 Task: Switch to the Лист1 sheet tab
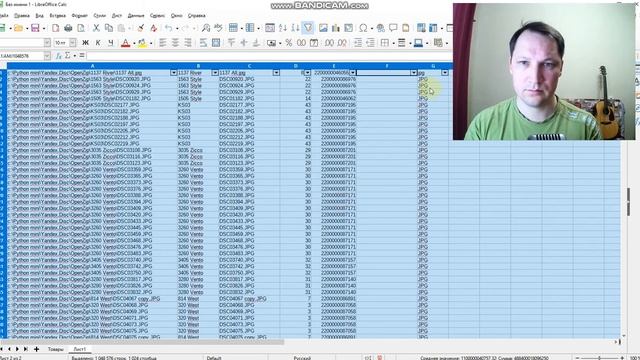click(80, 349)
